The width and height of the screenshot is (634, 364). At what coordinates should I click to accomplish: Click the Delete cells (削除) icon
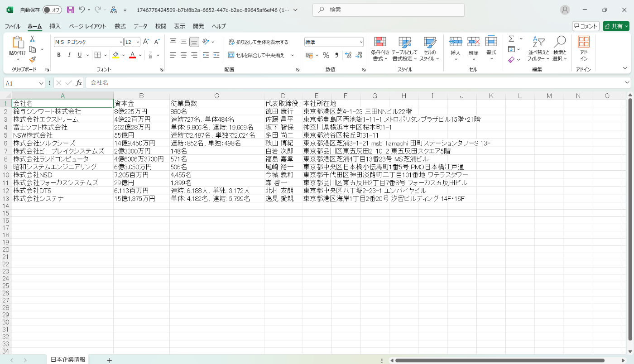(x=473, y=42)
